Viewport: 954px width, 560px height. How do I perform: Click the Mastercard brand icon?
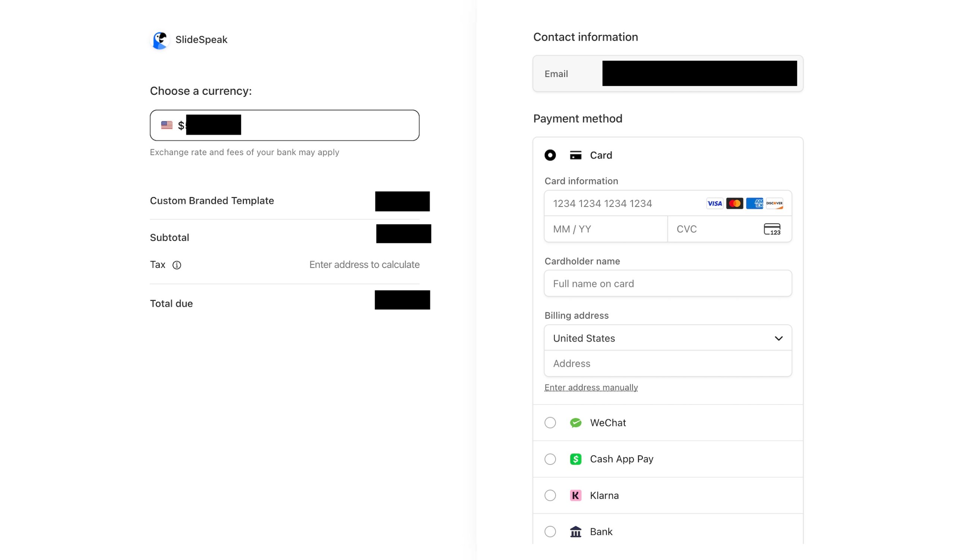tap(735, 203)
